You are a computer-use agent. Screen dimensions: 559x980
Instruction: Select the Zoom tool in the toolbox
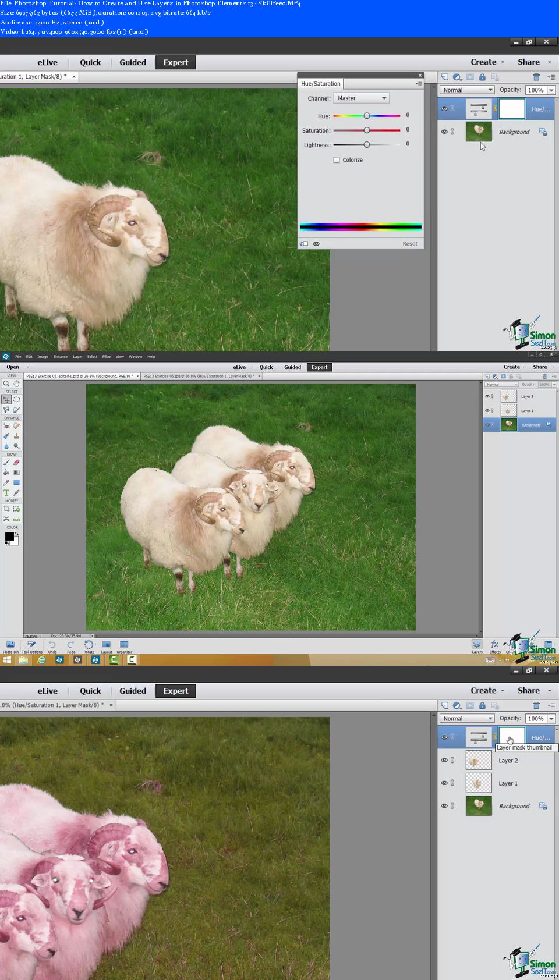click(x=6, y=384)
